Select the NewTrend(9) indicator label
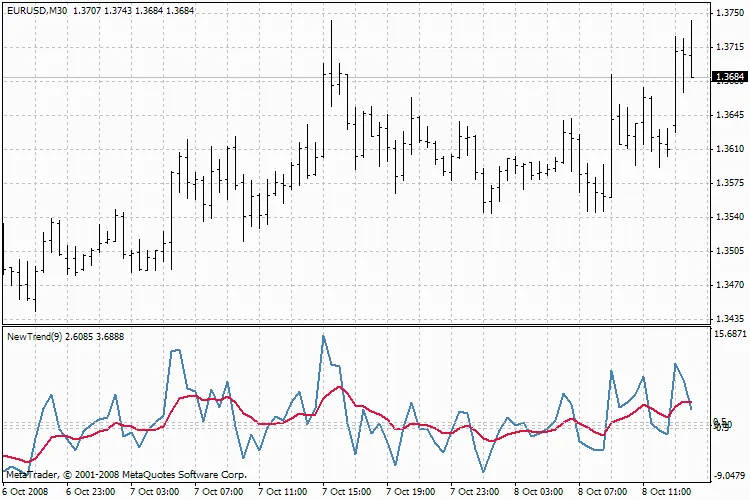Screen dimensions: 750x500 point(34,336)
